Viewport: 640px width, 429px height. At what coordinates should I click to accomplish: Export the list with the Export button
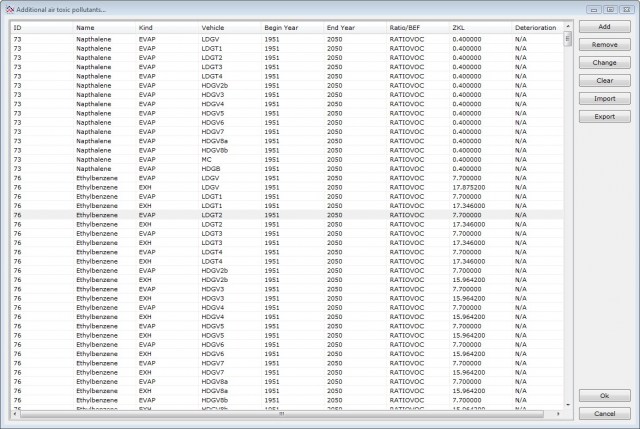tap(604, 117)
